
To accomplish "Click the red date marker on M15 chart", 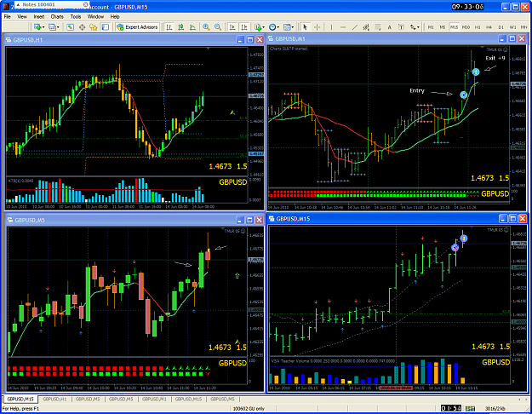I will pos(396,388).
